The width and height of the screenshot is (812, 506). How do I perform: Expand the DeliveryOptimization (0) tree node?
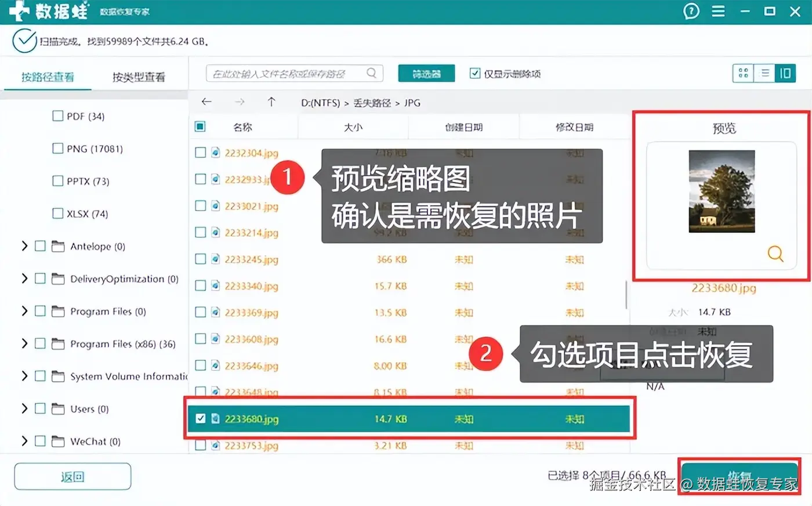(x=24, y=279)
